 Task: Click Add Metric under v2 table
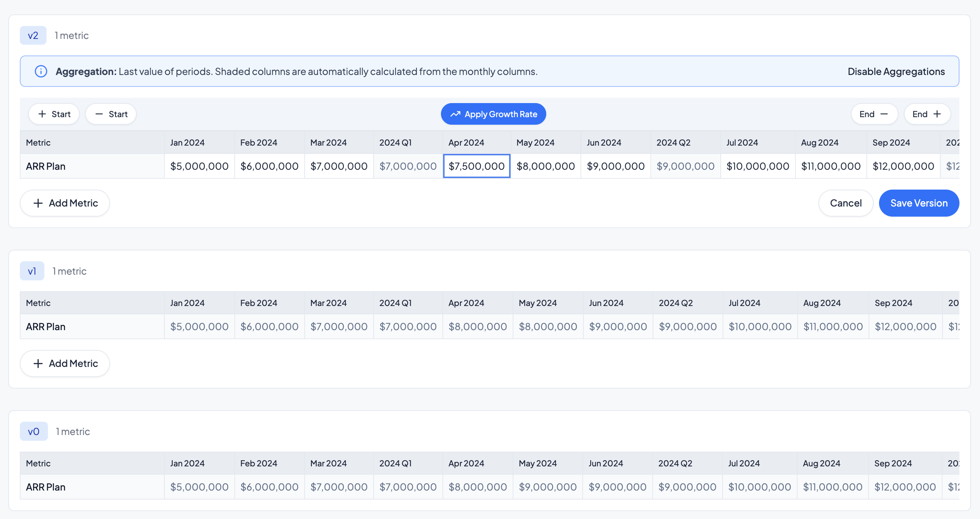click(x=65, y=203)
